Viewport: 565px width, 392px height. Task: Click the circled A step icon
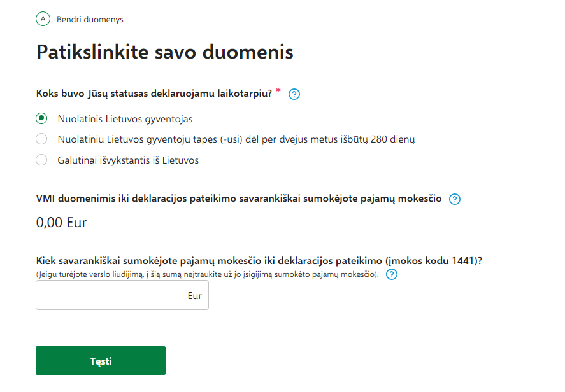point(43,19)
